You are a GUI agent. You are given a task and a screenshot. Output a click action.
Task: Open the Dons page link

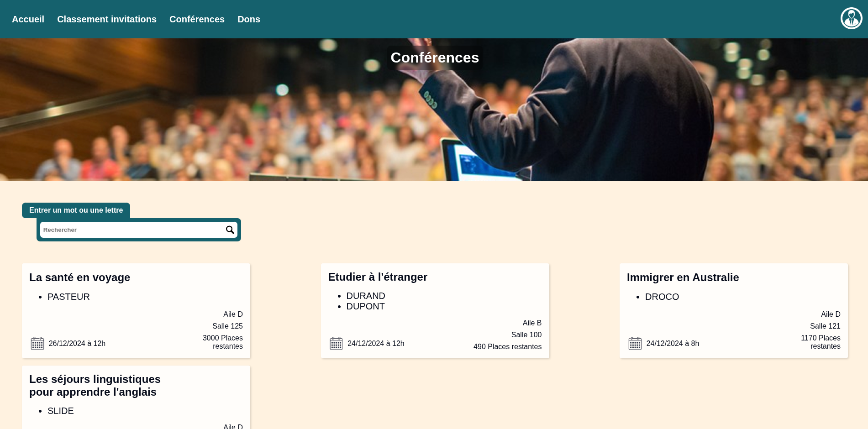pos(249,19)
